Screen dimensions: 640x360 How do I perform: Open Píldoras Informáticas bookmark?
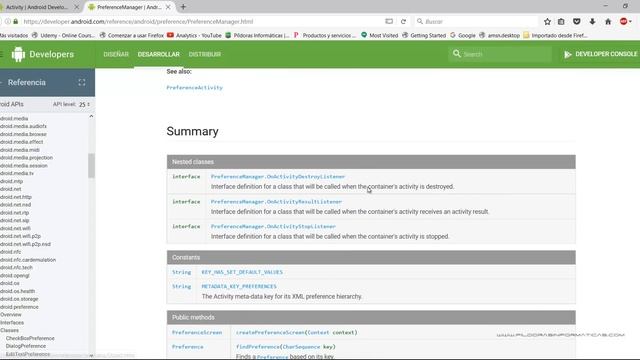coord(258,36)
